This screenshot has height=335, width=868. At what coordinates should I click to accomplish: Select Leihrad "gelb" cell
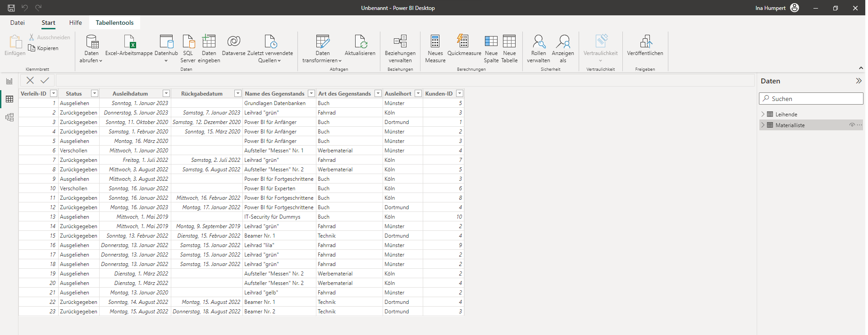[279, 293]
